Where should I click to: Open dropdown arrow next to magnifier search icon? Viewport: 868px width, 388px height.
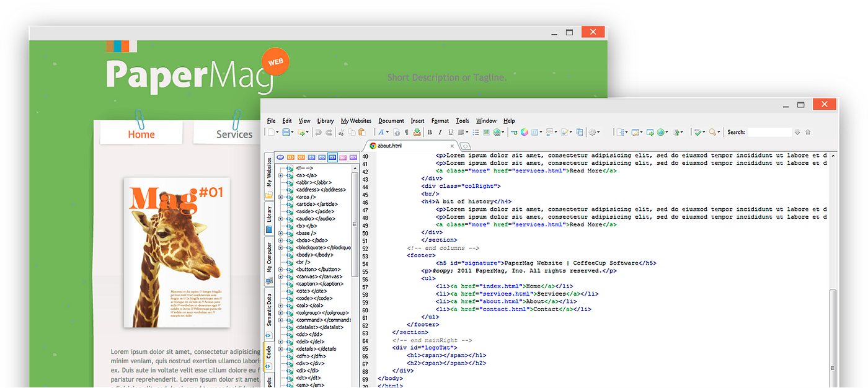pyautogui.click(x=719, y=132)
